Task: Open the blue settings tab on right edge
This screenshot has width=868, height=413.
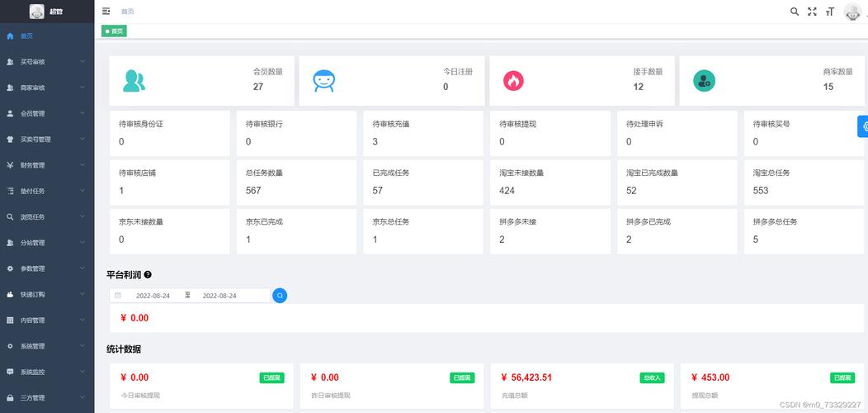Action: click(862, 126)
